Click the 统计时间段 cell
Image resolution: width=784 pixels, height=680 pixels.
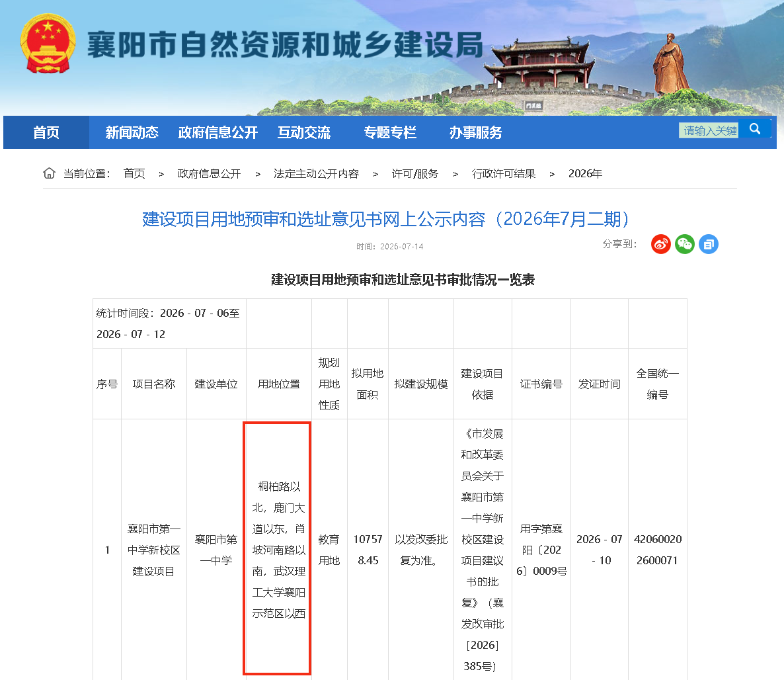tap(169, 323)
